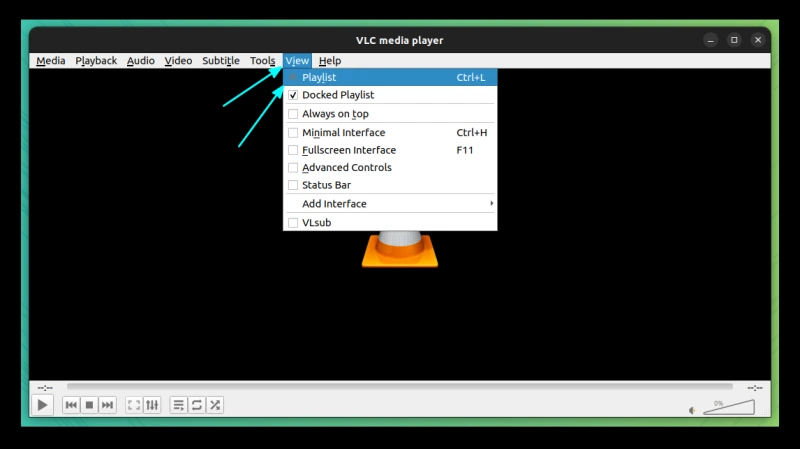This screenshot has width=800, height=449.
Task: Enable Always on top checkbox
Action: pos(390,114)
